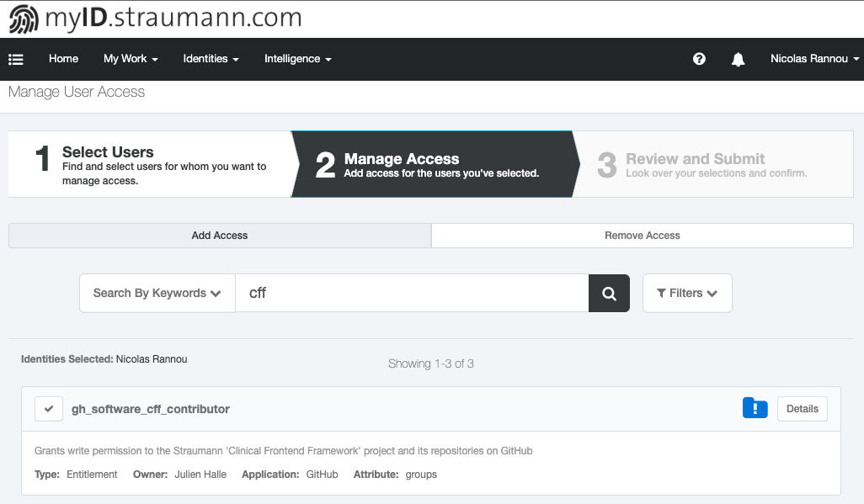
Task: Open the notifications bell icon
Action: (x=739, y=59)
